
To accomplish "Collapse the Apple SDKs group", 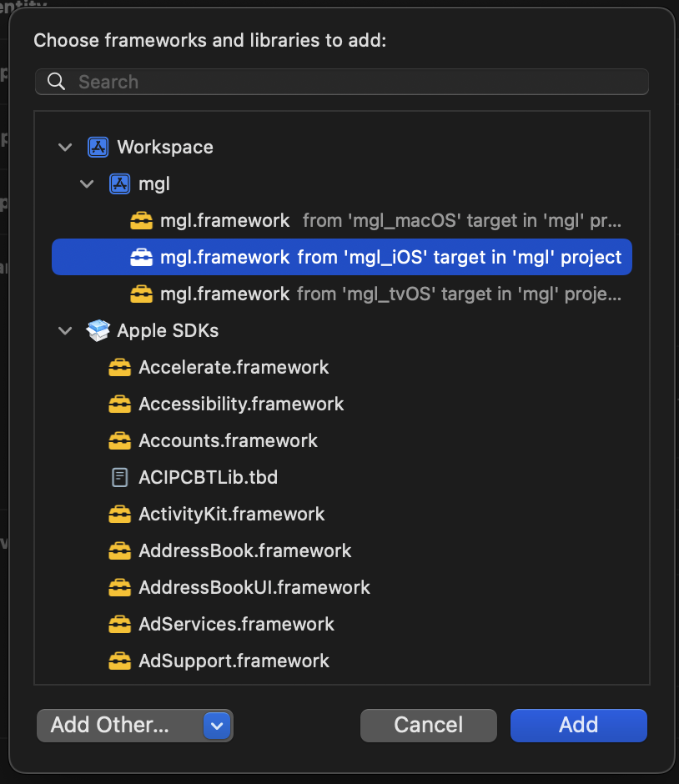I will pyautogui.click(x=66, y=330).
